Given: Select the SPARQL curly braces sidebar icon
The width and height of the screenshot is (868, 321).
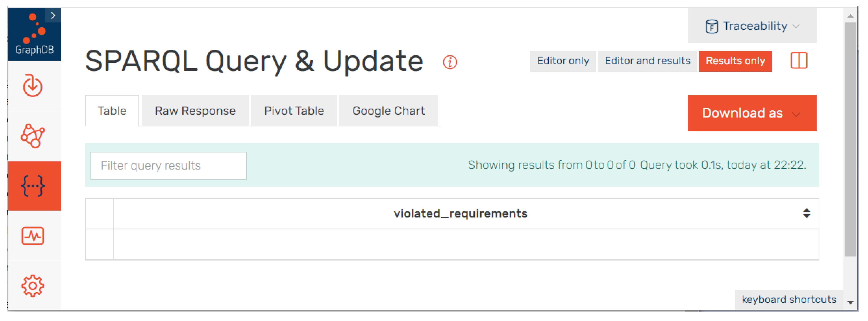Looking at the screenshot, I should pos(33,185).
